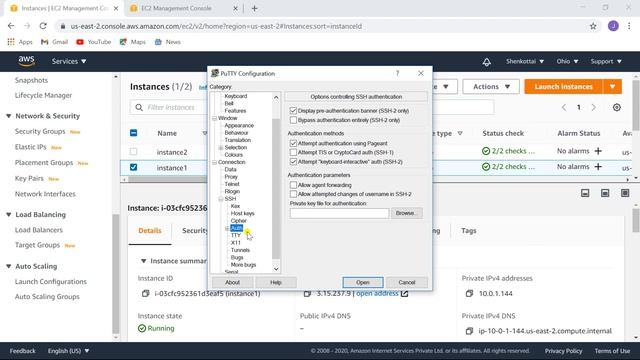Screen dimensions: 640x360
Task: Enable Bypass authentication entirely checkbox
Action: (x=293, y=120)
